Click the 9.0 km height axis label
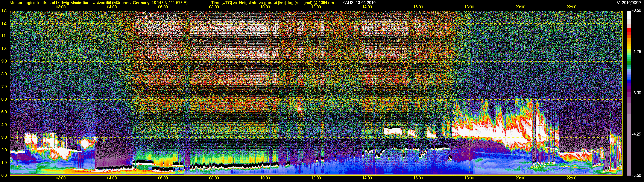The height and width of the screenshot is (182, 644). (x=4, y=61)
